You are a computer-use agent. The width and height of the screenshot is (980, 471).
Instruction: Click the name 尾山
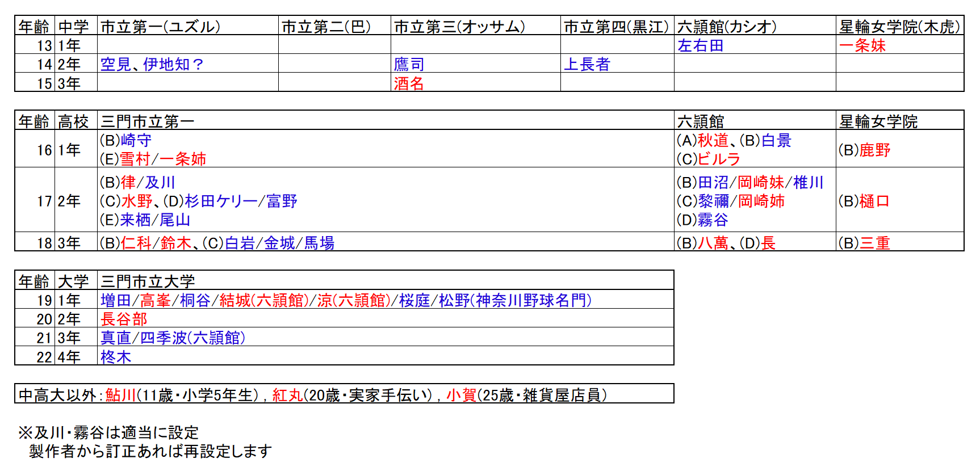click(175, 220)
